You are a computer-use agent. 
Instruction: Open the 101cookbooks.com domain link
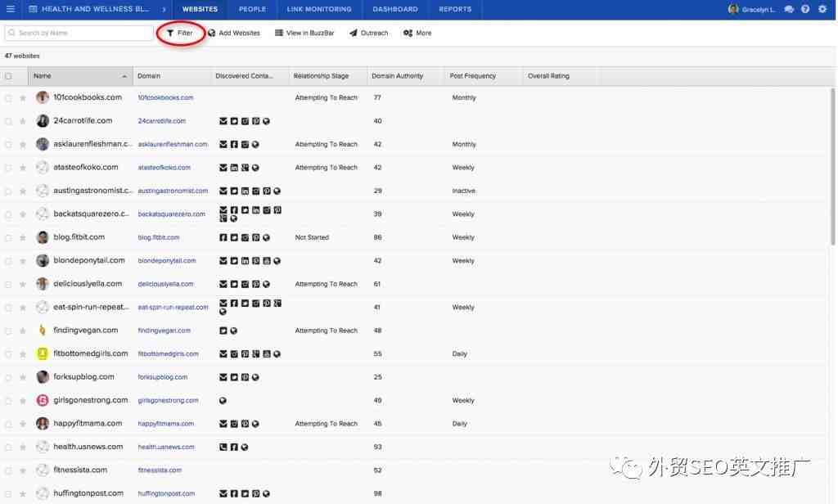pos(165,98)
